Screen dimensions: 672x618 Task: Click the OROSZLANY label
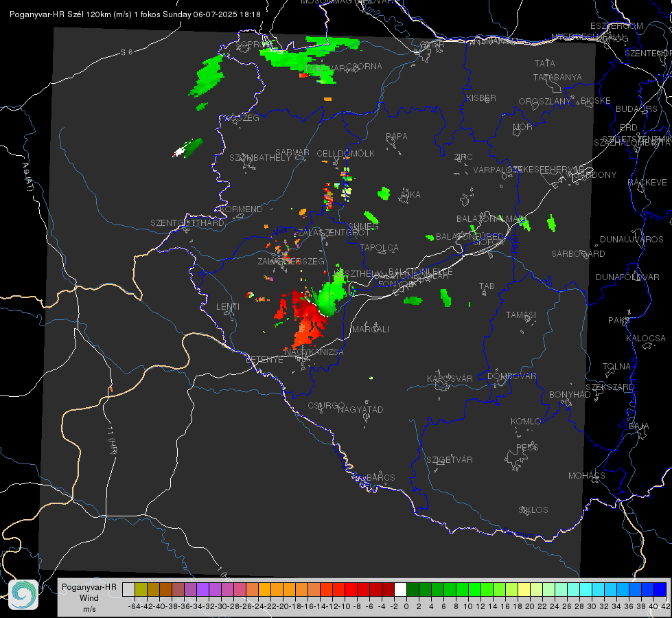545,102
